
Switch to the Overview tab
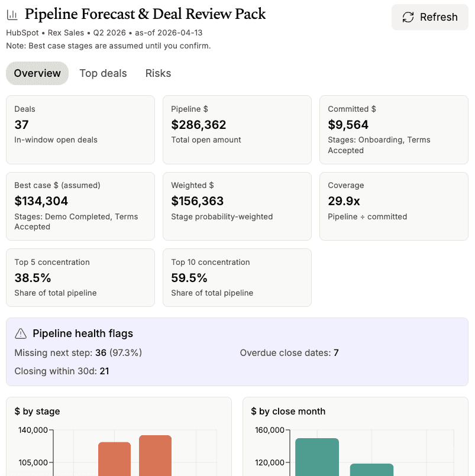[37, 73]
